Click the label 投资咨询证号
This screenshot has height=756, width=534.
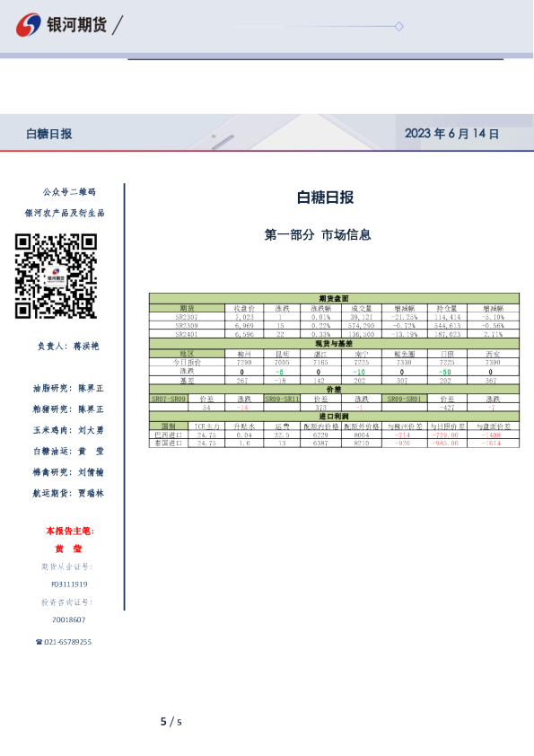coord(67,602)
